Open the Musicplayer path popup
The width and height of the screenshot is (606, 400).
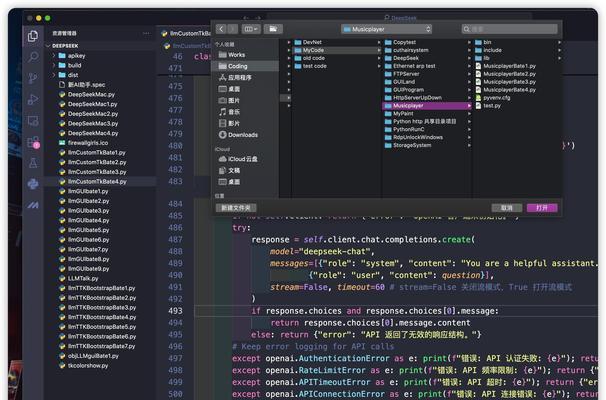tap(386, 29)
